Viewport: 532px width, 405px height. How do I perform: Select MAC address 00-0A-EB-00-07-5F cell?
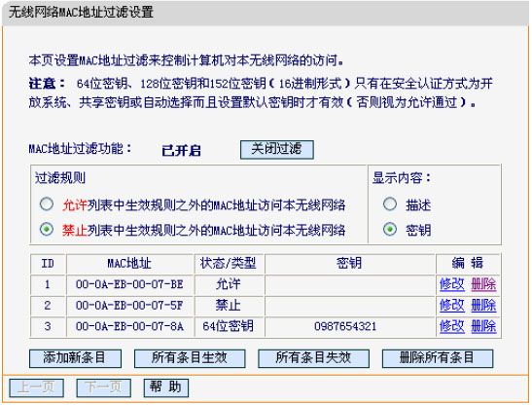pyautogui.click(x=130, y=305)
